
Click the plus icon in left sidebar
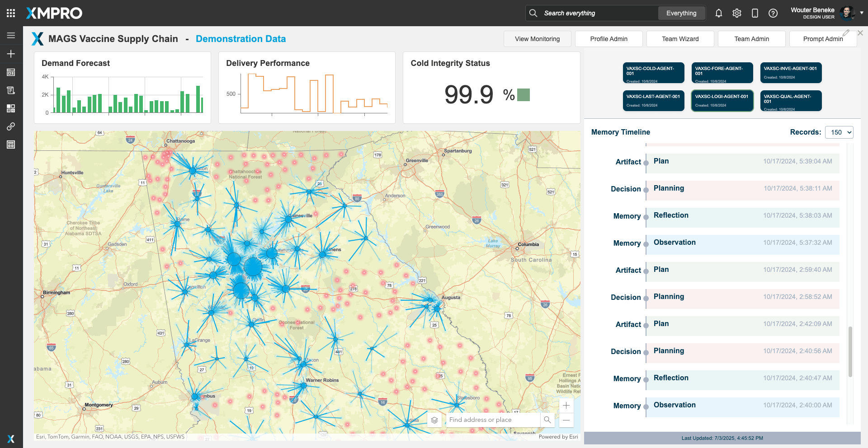pos(11,54)
